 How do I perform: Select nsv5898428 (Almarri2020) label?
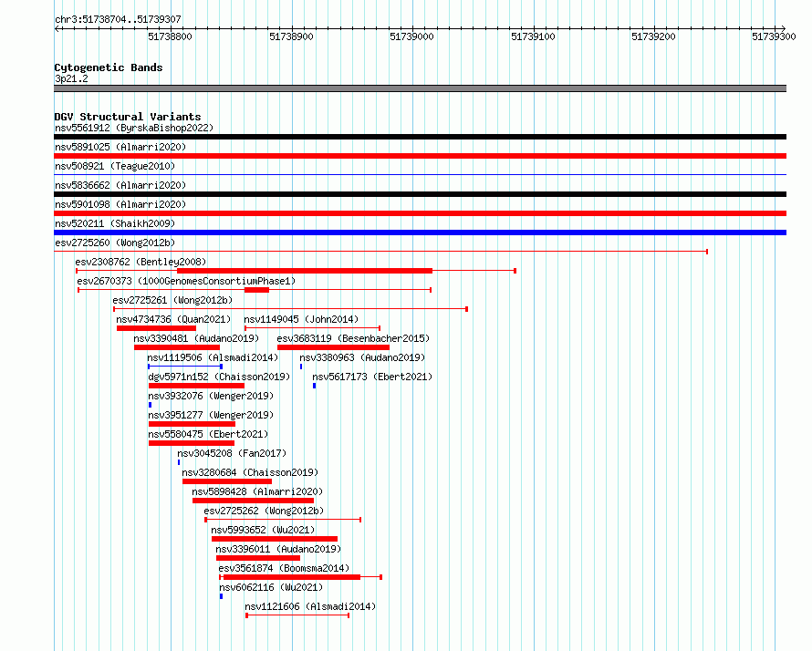[257, 491]
